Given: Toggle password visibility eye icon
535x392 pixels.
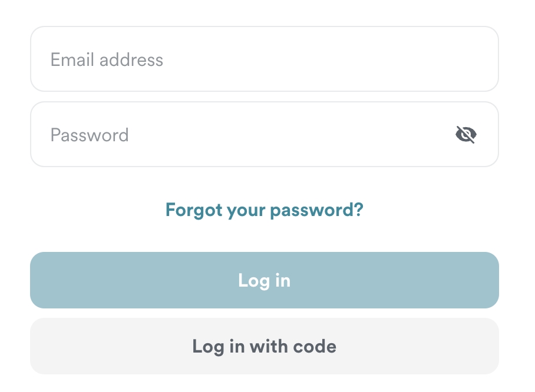Looking at the screenshot, I should (465, 135).
